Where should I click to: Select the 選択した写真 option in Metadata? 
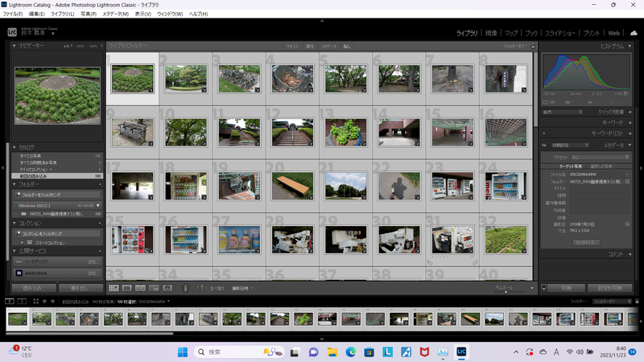pyautogui.click(x=601, y=167)
